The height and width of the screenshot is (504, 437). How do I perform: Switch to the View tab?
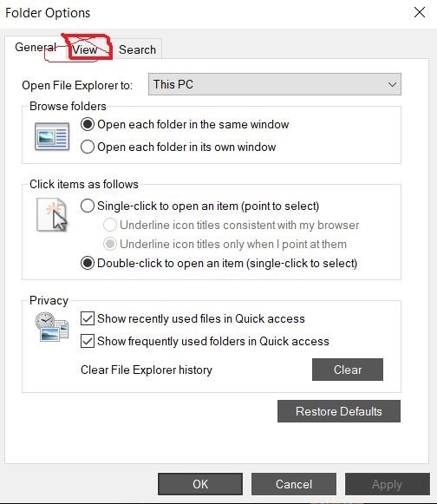pyautogui.click(x=85, y=49)
